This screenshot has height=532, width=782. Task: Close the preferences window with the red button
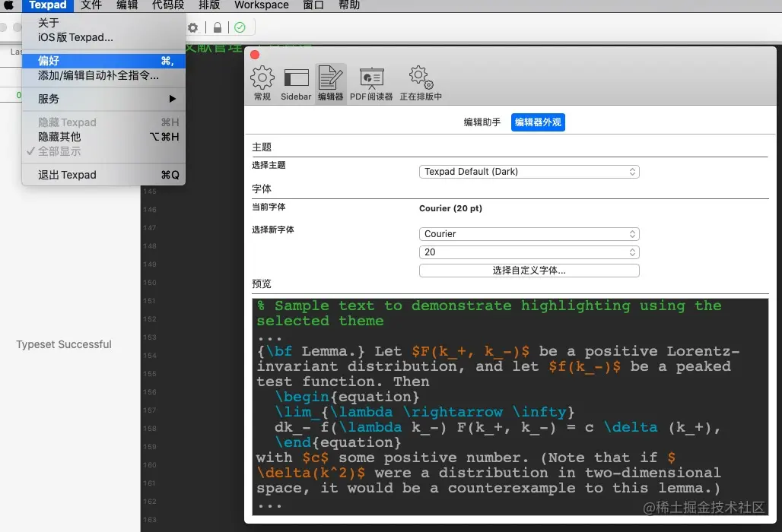coord(255,55)
